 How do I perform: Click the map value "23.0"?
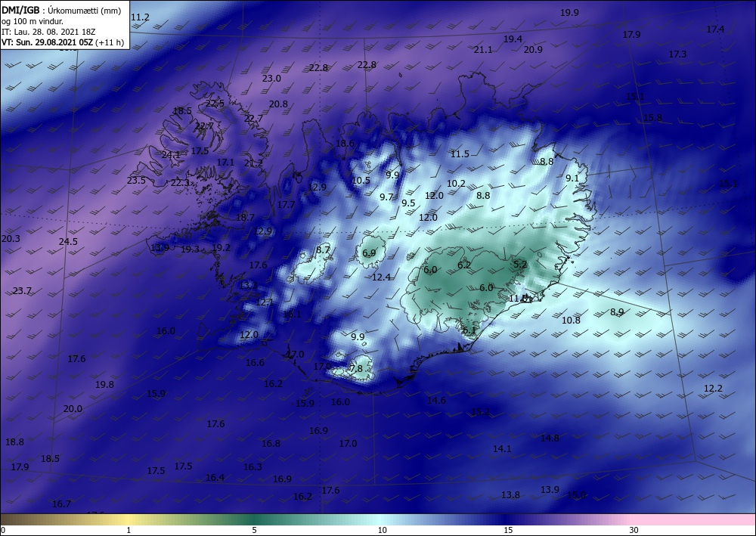coord(271,78)
